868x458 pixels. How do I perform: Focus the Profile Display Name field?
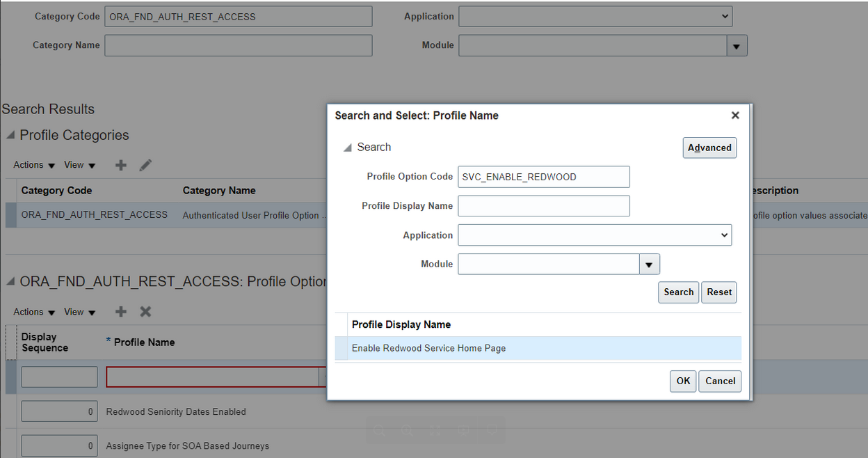[544, 206]
